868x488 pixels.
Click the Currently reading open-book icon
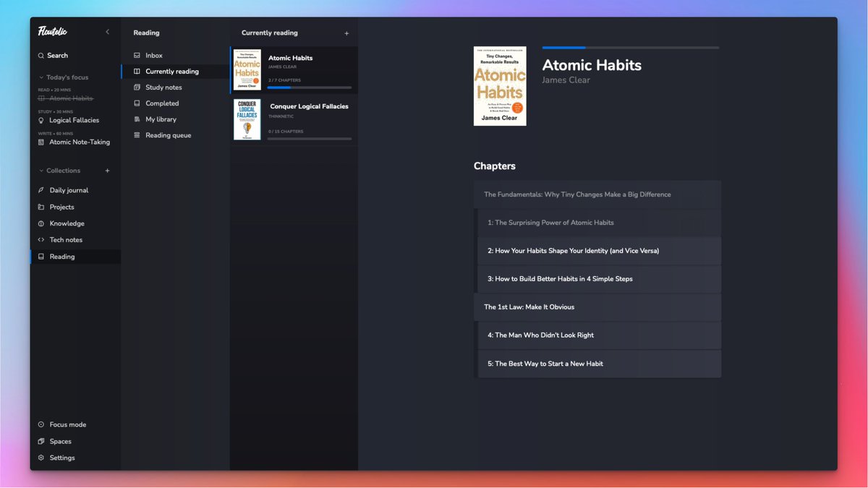pos(137,72)
